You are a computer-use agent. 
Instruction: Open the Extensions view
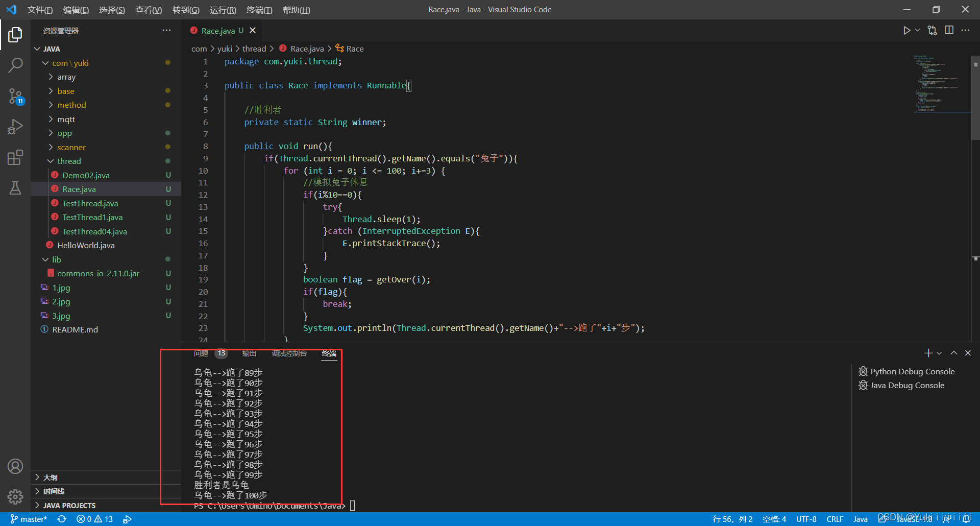pyautogui.click(x=15, y=157)
